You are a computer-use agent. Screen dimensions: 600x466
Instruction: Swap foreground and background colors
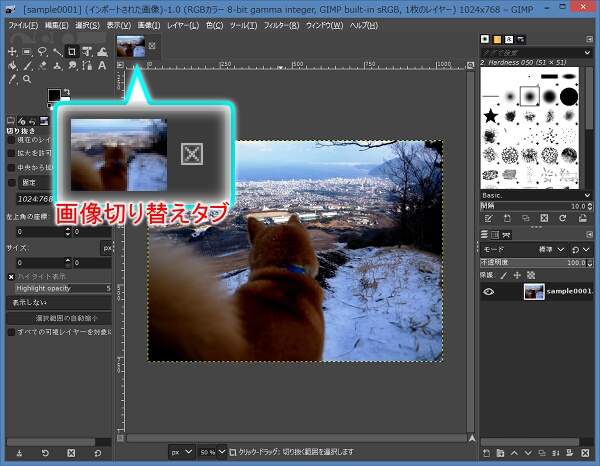(x=67, y=91)
